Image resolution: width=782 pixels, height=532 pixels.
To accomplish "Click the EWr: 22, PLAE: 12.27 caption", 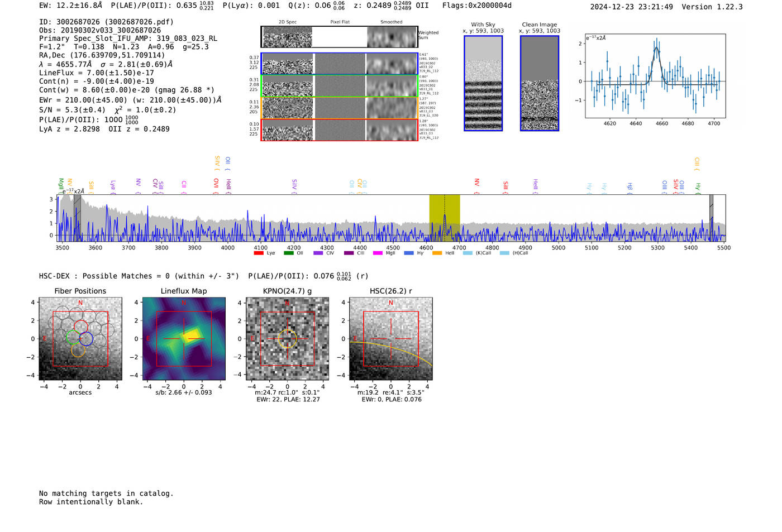I will [x=288, y=400].
